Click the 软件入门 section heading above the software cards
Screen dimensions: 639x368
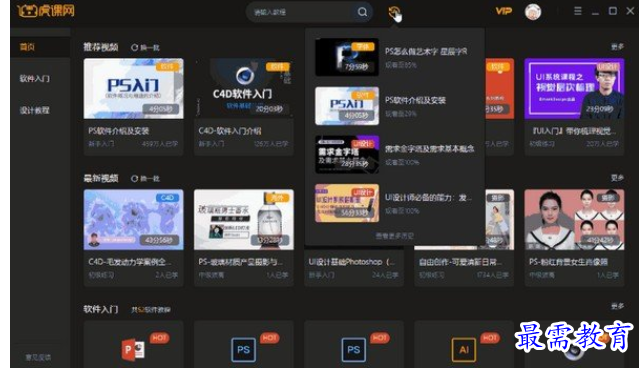pos(101,309)
